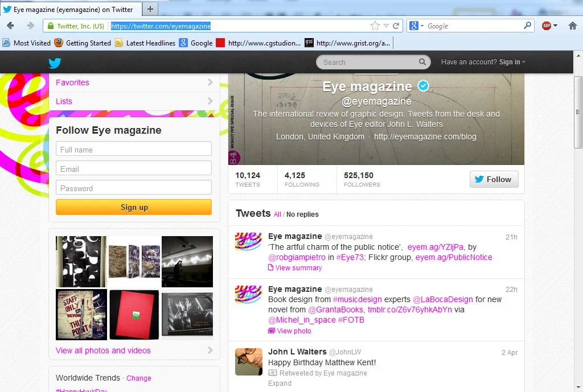Screen dimensions: 583x392
Task: Click the Getting Started Firefox bookmark
Action: coord(83,43)
